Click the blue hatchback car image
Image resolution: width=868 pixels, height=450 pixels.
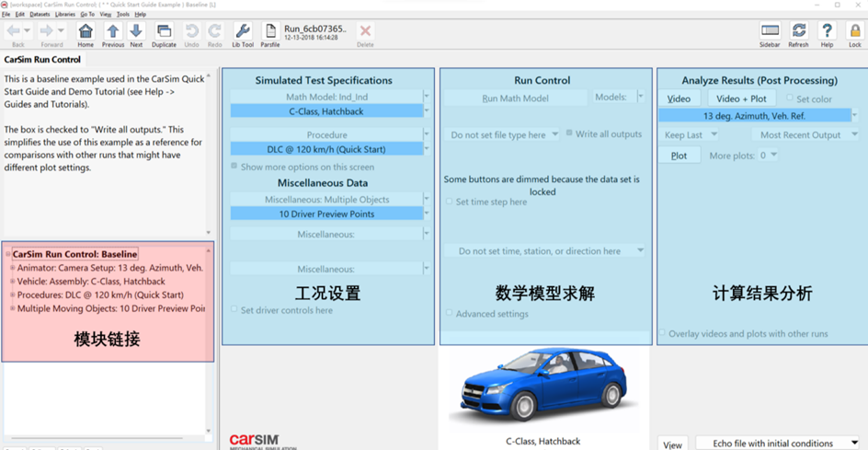544,386
